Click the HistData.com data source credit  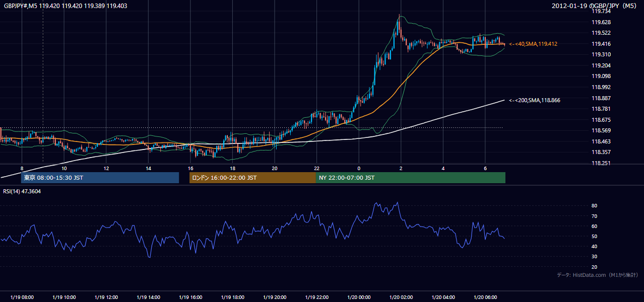click(x=598, y=275)
